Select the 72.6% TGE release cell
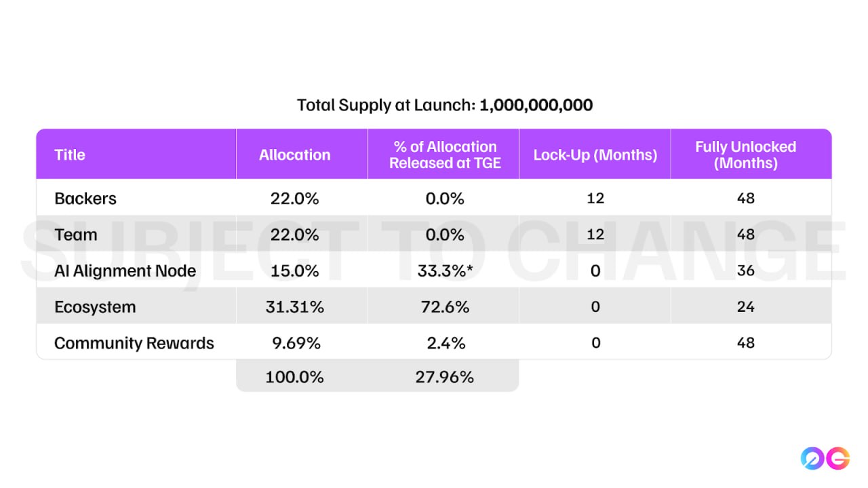 (445, 307)
